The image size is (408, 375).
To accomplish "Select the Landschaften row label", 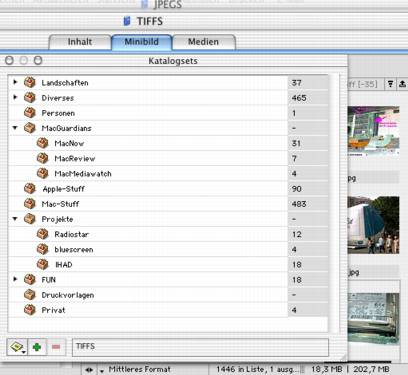I will point(65,83).
